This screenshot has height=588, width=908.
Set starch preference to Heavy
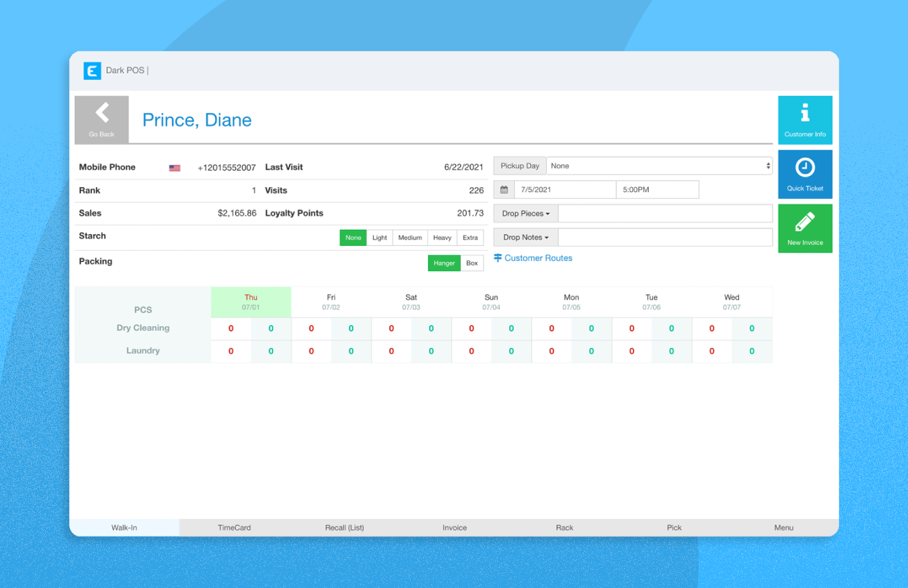441,237
